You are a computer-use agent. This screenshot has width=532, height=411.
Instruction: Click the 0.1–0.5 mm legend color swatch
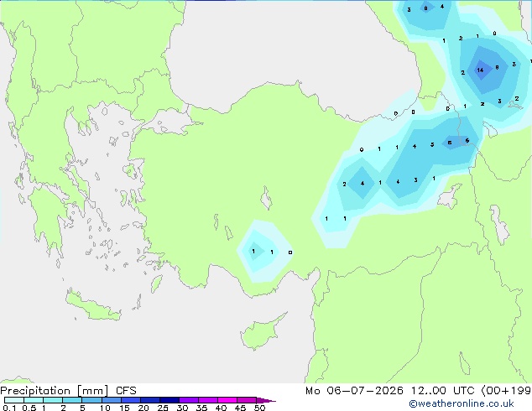[x=14, y=400]
